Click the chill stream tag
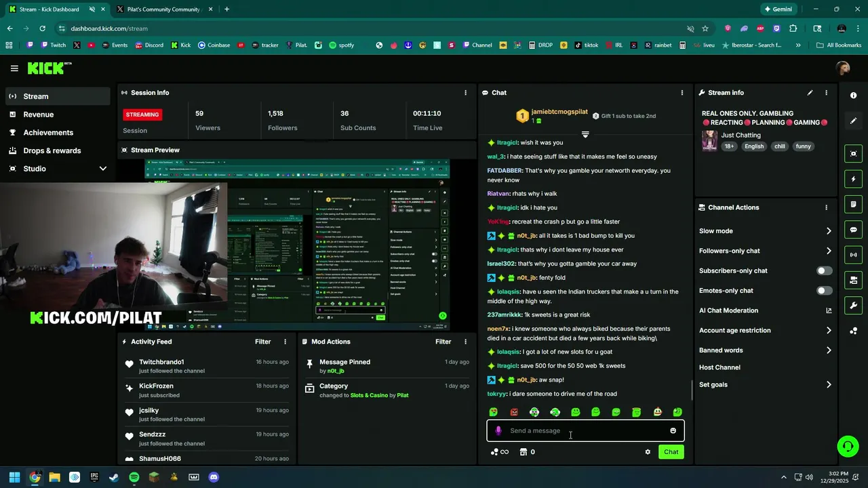 pyautogui.click(x=780, y=146)
